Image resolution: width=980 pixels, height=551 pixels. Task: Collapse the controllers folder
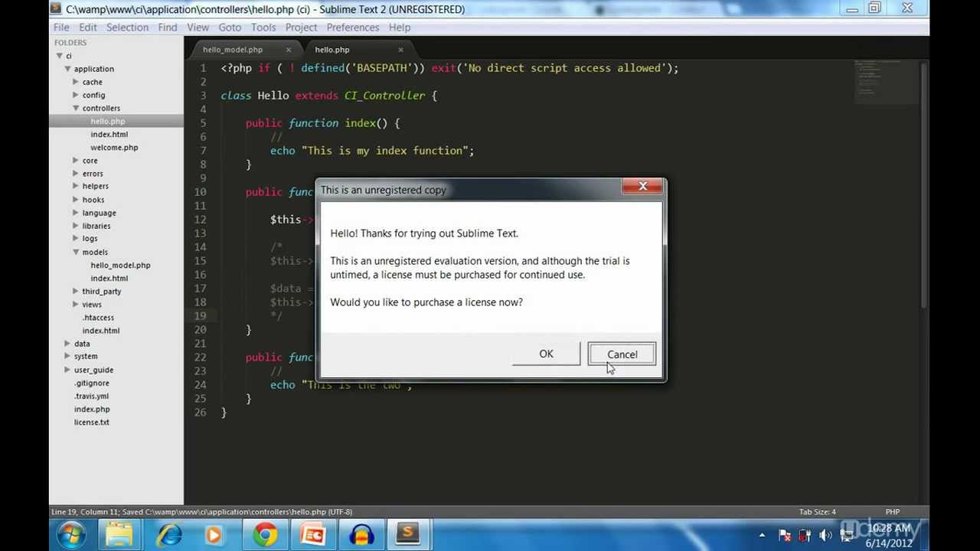(x=76, y=108)
